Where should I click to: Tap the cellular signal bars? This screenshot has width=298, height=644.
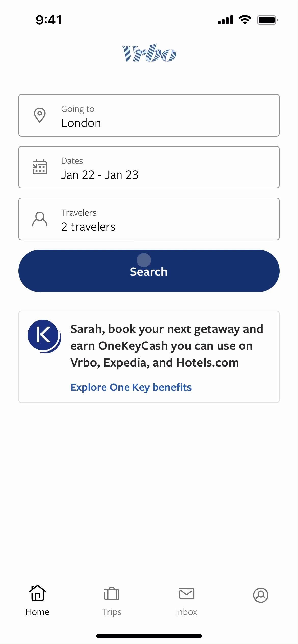click(225, 20)
